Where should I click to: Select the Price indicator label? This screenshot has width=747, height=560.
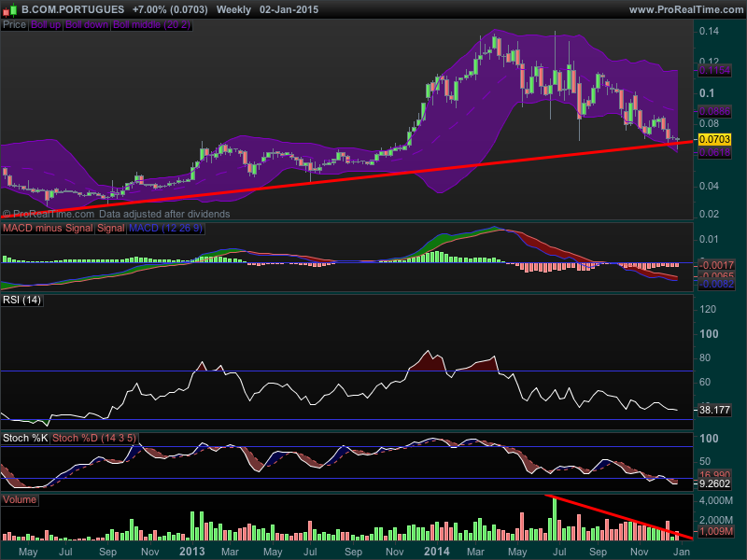coord(15,25)
